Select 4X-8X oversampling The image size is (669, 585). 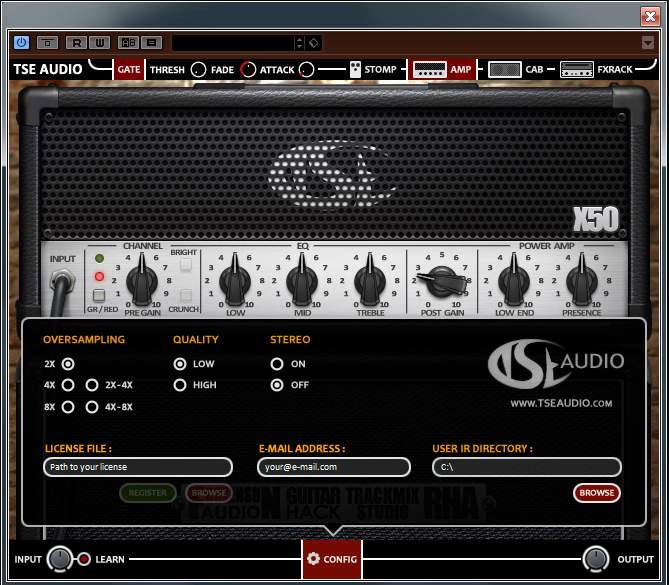(92, 407)
